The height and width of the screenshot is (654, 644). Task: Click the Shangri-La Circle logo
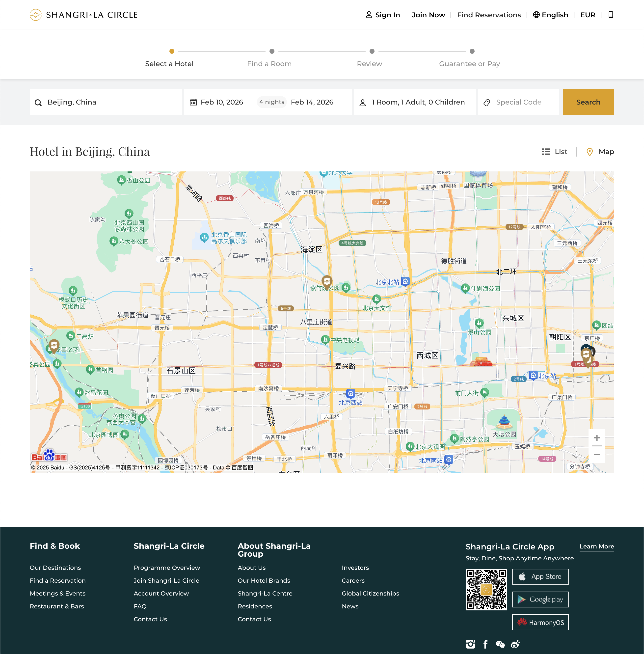(x=83, y=15)
